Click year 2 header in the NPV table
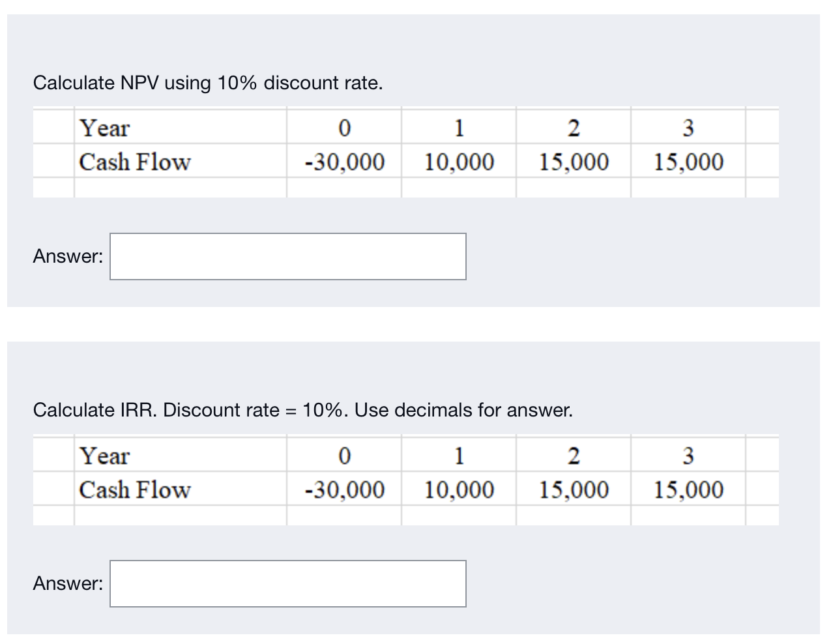 [x=574, y=128]
